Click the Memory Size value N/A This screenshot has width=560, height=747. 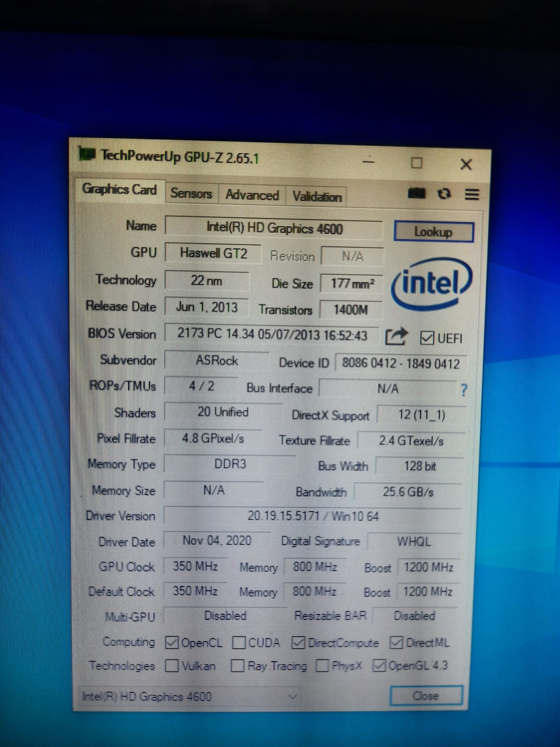[x=214, y=490]
